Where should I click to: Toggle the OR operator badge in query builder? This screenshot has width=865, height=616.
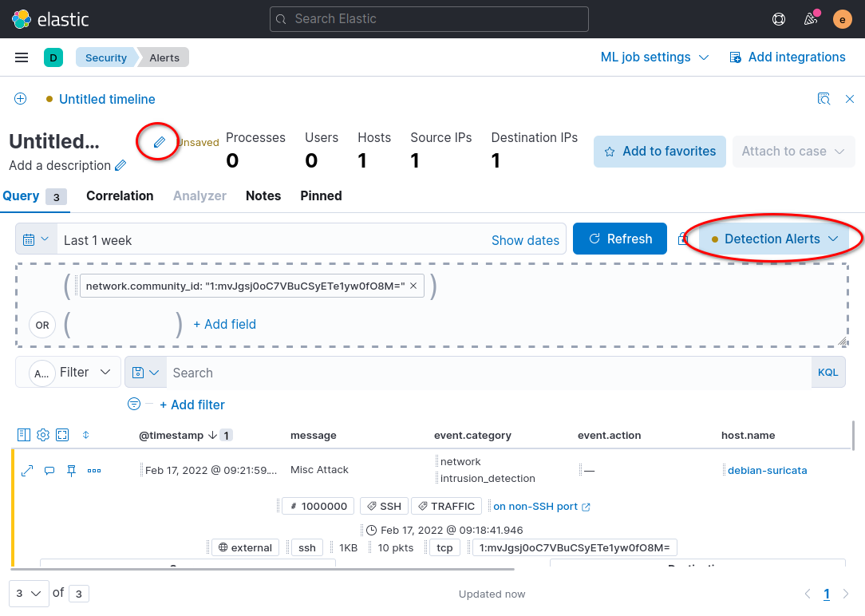(42, 325)
